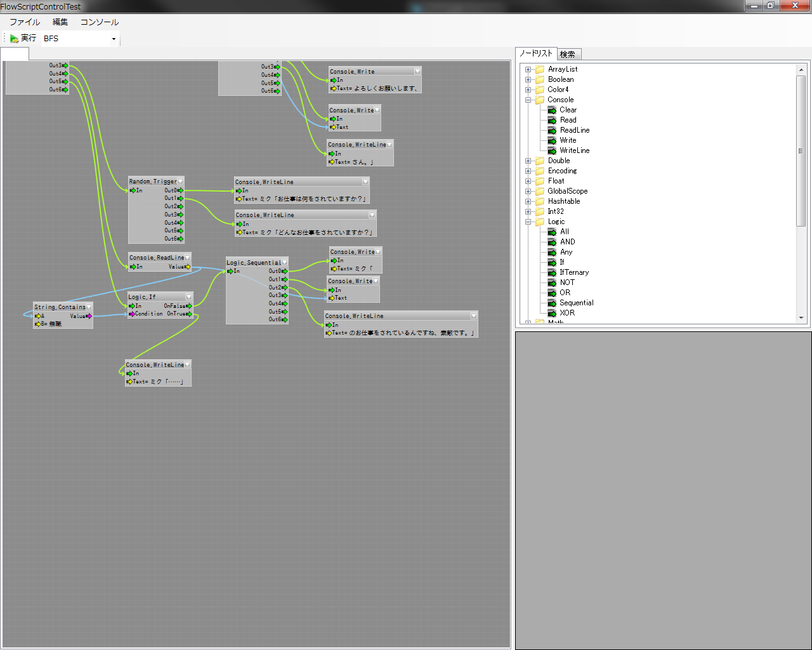812x650 pixels.
Task: Click the green Run (実行) icon
Action: [x=14, y=39]
